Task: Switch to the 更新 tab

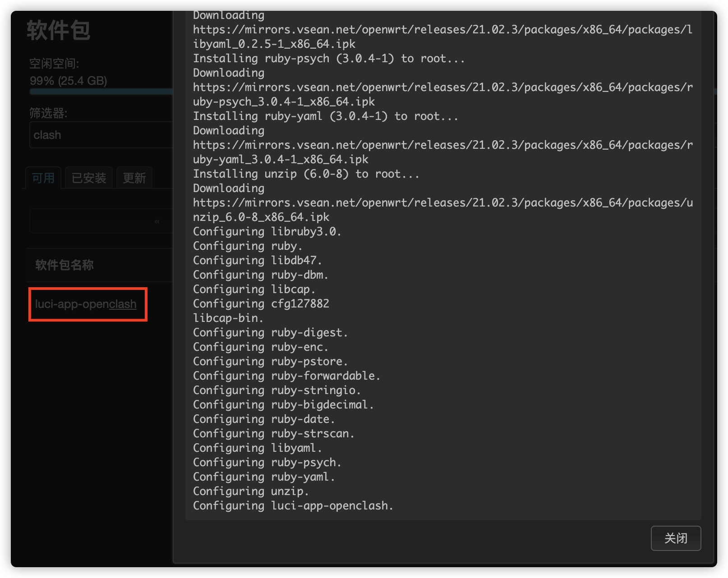Action: 134,178
